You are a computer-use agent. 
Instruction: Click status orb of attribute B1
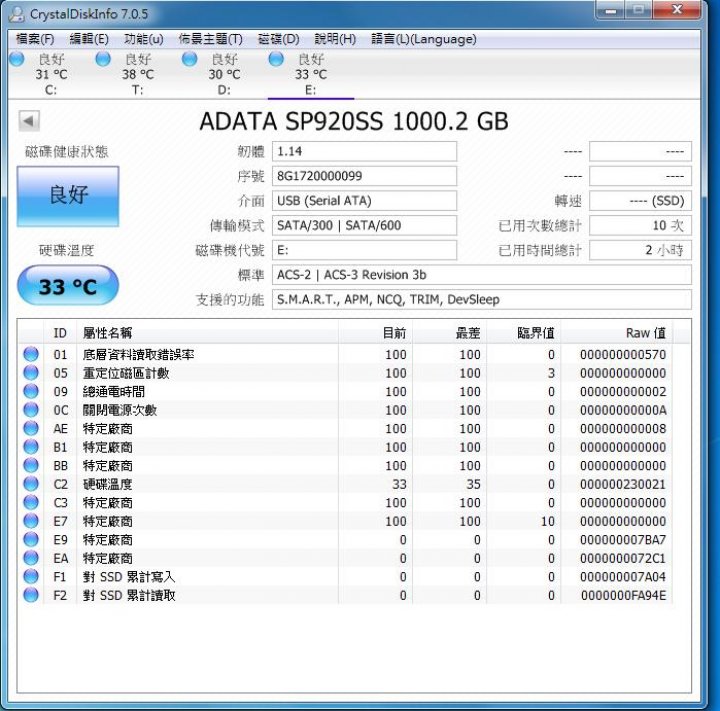pyautogui.click(x=31, y=447)
